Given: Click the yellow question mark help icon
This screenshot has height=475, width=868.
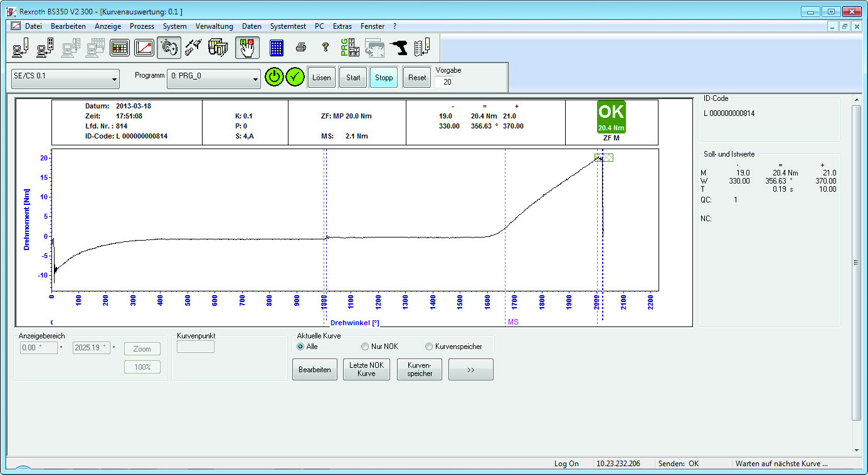Looking at the screenshot, I should pos(325,48).
